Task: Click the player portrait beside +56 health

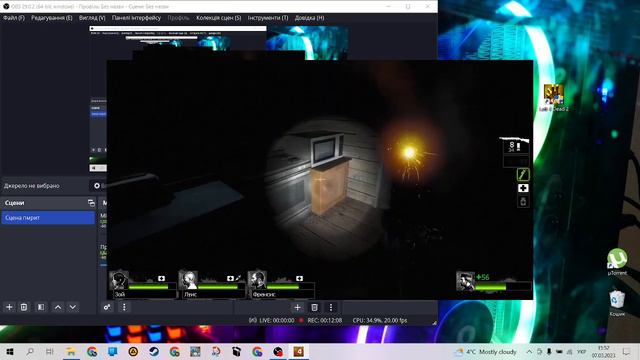Action: coord(465,281)
